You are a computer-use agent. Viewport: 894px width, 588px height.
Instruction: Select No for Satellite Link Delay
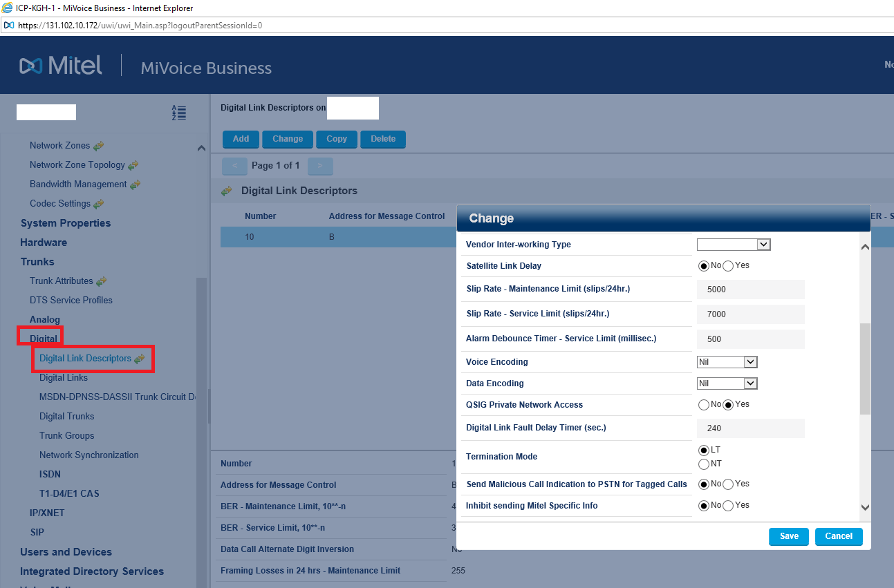[704, 266]
